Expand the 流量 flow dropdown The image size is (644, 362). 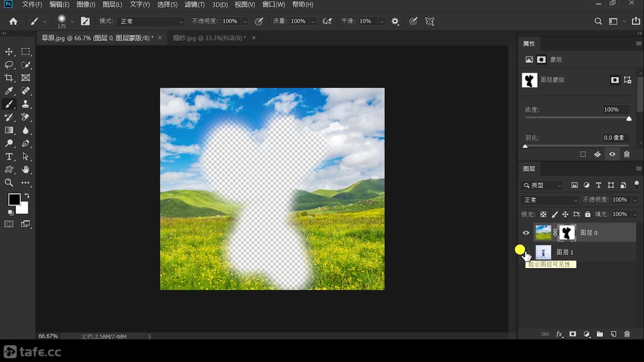(313, 21)
